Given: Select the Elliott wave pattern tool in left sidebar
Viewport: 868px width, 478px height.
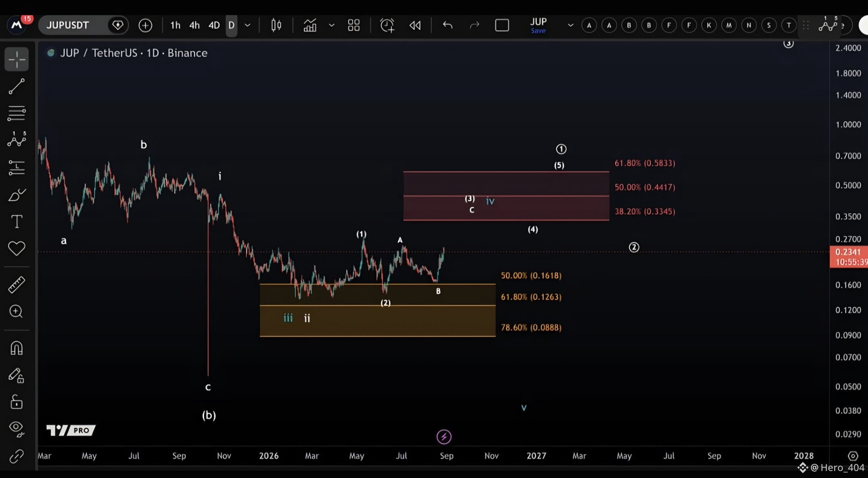Looking at the screenshot, I should click(16, 140).
